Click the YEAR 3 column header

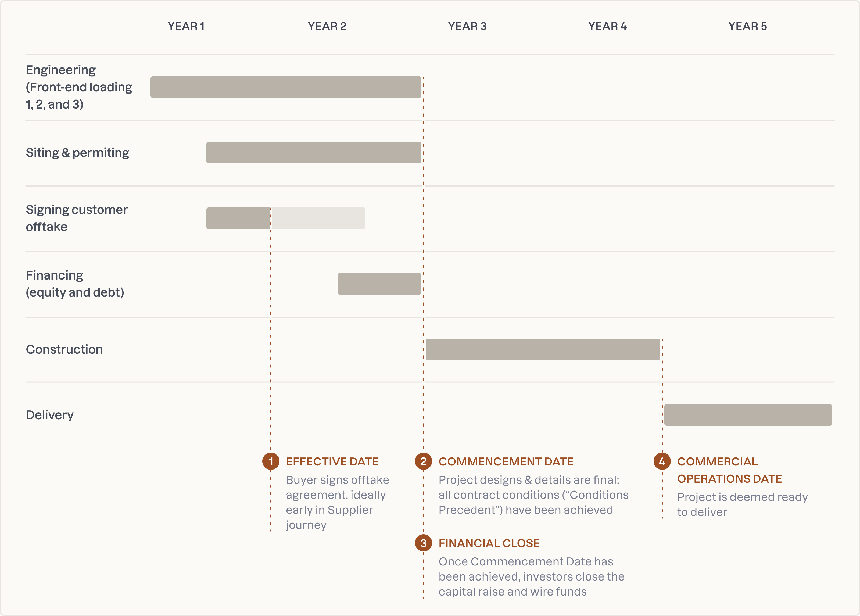[x=467, y=26]
